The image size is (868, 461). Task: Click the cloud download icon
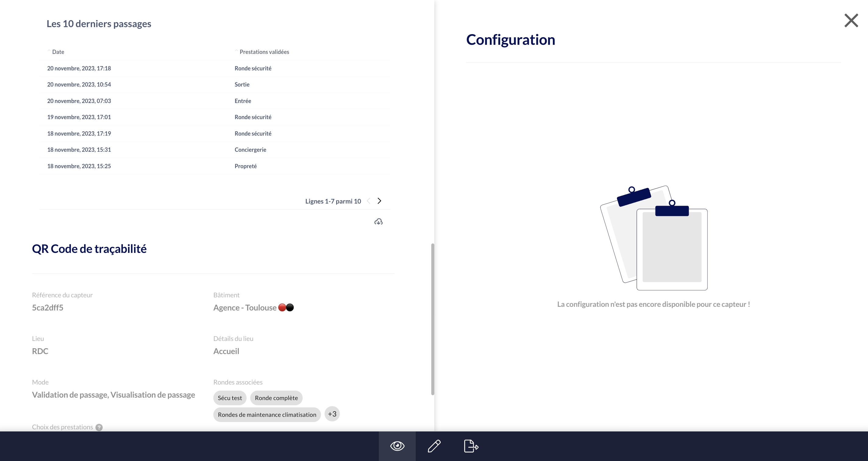tap(379, 222)
